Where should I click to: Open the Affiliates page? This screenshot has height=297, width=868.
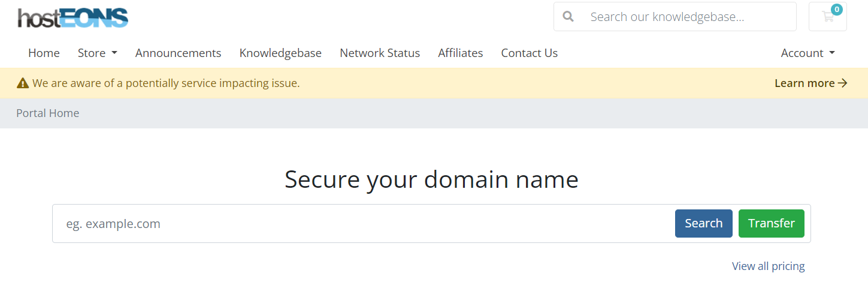[461, 53]
